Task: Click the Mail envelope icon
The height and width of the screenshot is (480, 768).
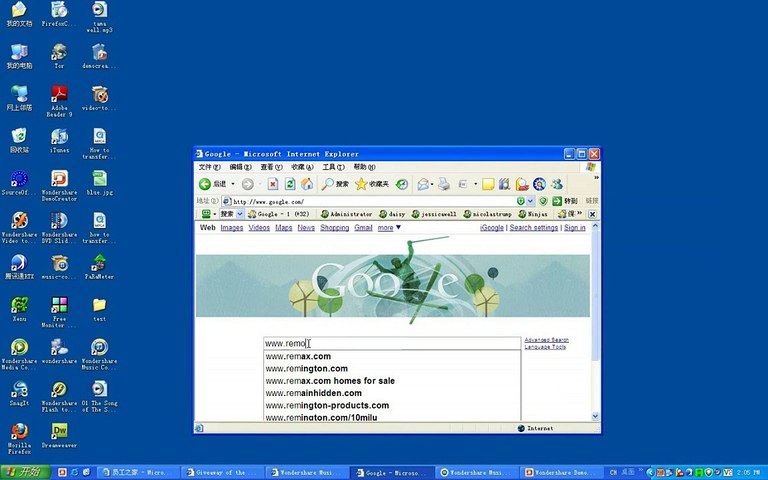Action: (x=423, y=184)
